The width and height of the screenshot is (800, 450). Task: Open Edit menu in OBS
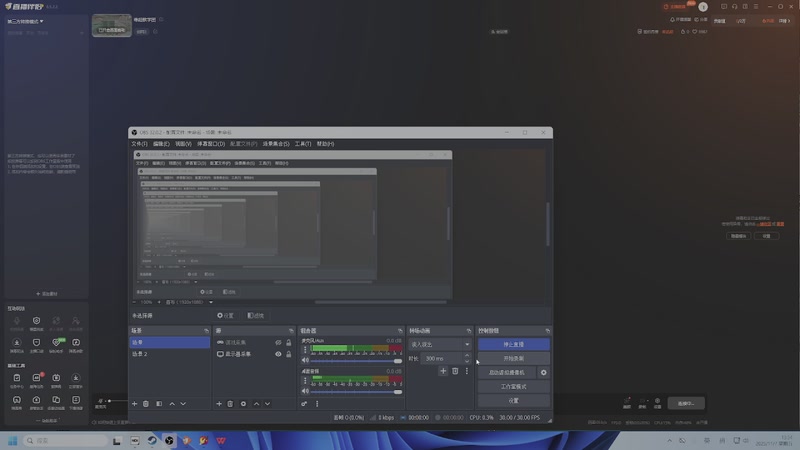pos(161,144)
